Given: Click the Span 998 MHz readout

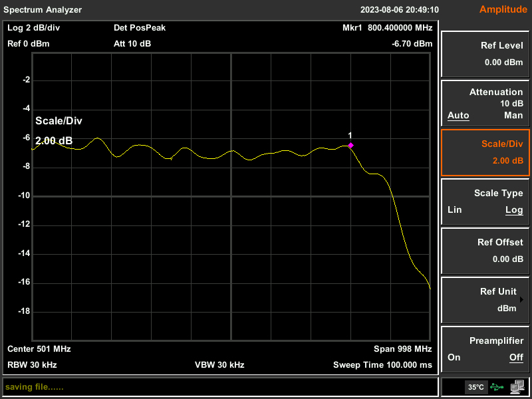Looking at the screenshot, I should pyautogui.click(x=403, y=348).
